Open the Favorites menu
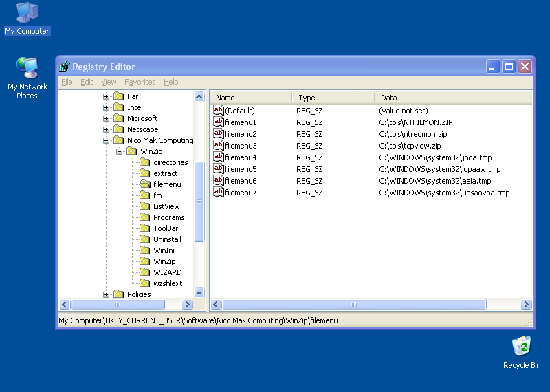The image size is (550, 392). (140, 82)
